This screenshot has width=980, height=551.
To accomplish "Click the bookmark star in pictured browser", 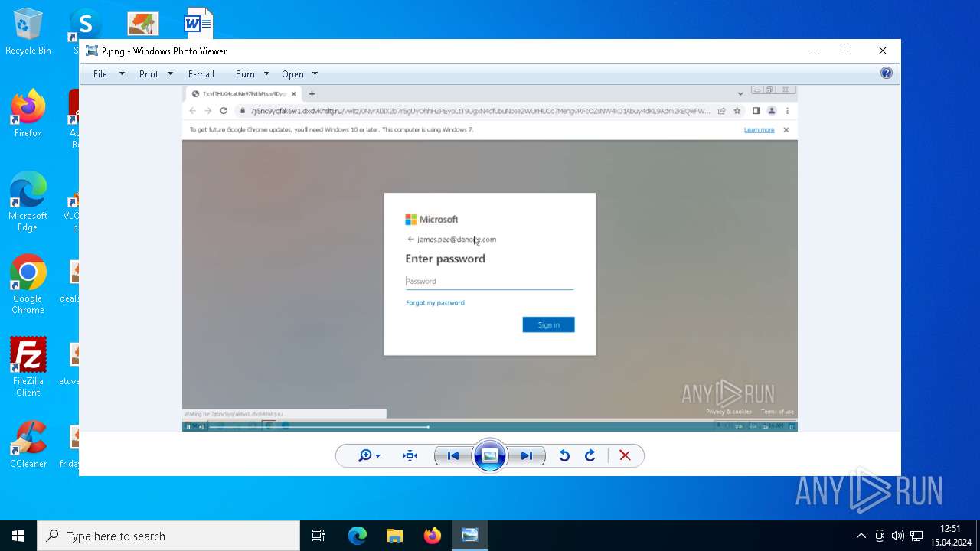I will tap(737, 111).
